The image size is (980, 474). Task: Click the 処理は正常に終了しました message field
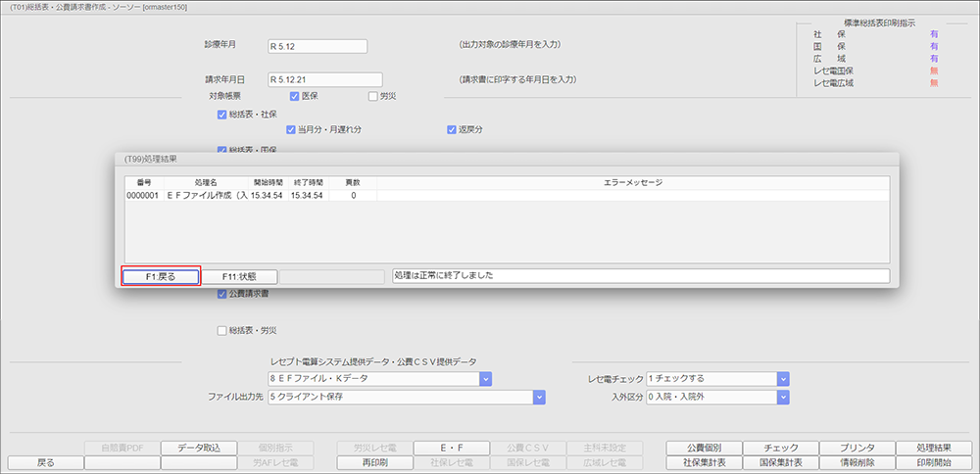pyautogui.click(x=641, y=276)
